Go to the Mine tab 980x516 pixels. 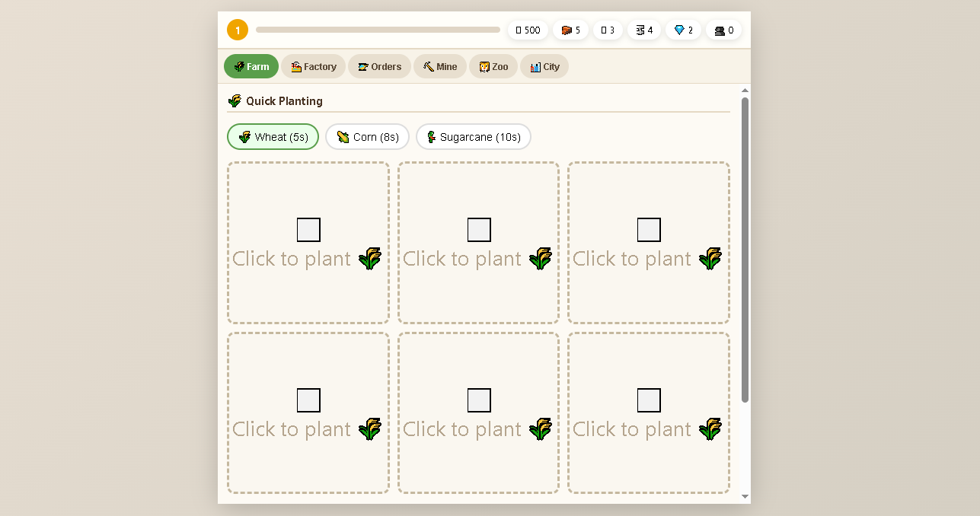pyautogui.click(x=440, y=66)
